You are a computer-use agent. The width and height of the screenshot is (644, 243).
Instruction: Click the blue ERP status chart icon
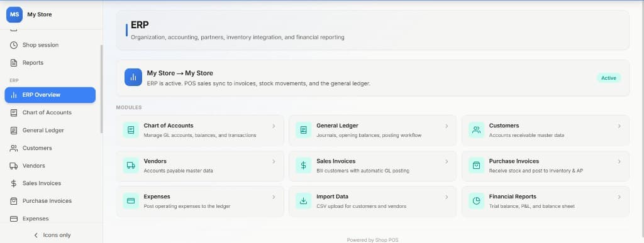pyautogui.click(x=133, y=77)
